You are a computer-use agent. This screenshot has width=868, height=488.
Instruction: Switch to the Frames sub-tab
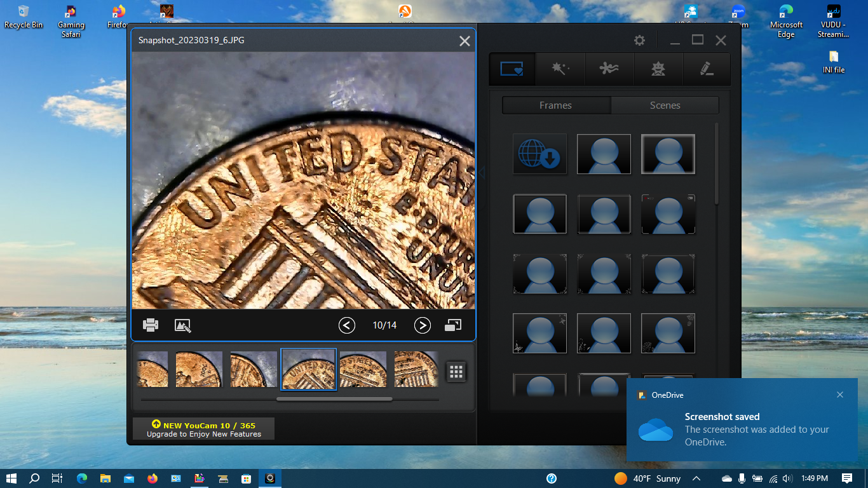pyautogui.click(x=556, y=105)
